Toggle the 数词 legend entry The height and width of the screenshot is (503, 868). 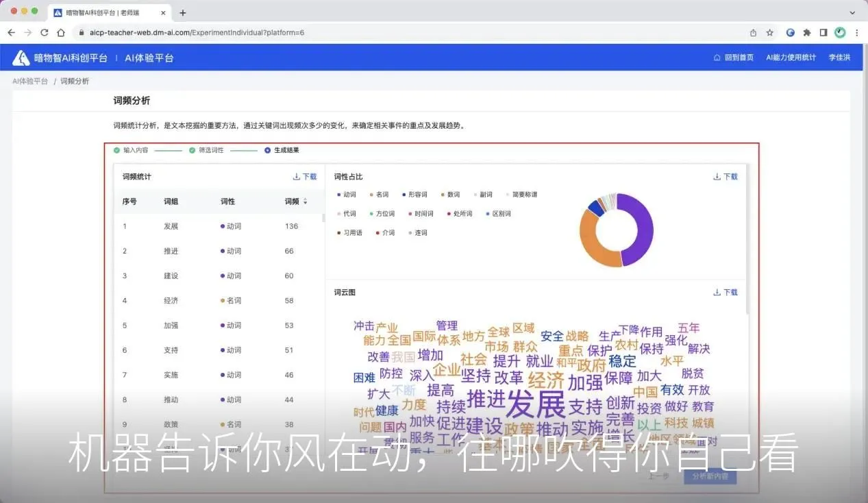(451, 195)
